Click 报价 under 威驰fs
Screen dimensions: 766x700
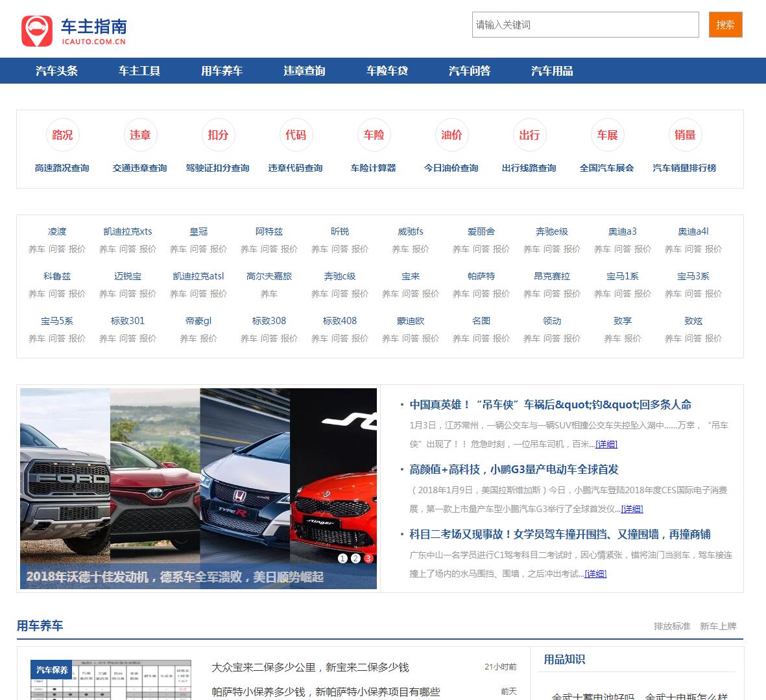[x=420, y=249]
